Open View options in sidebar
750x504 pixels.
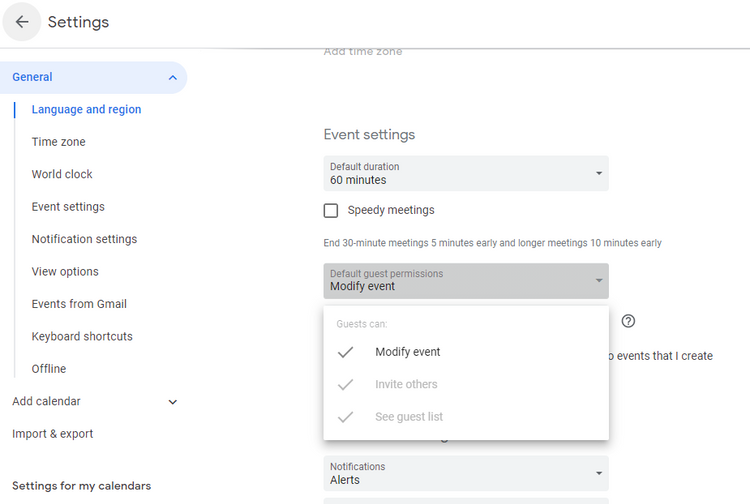coord(65,272)
